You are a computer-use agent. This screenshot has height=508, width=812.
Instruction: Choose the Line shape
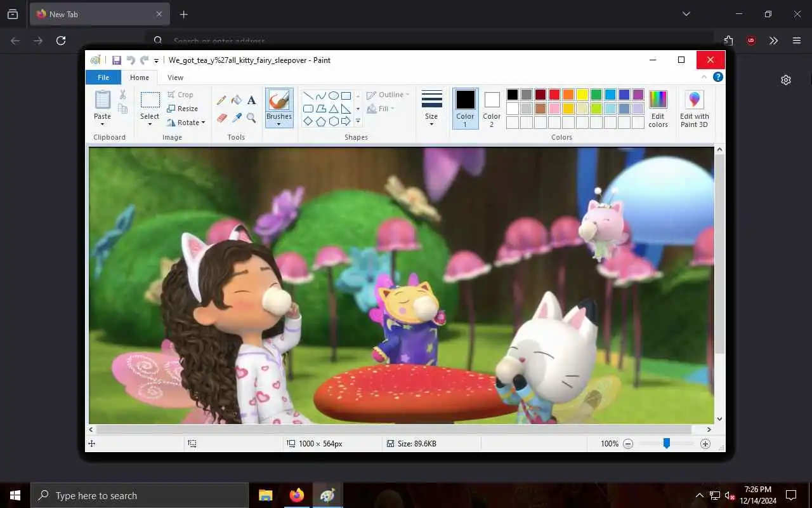[308, 96]
